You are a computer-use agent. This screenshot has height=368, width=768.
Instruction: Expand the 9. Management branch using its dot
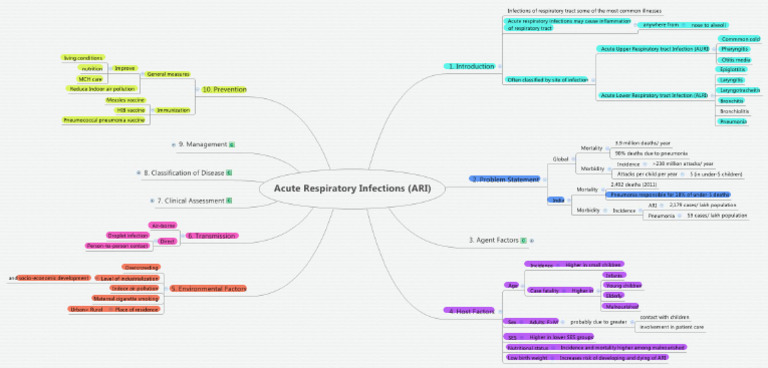173,145
